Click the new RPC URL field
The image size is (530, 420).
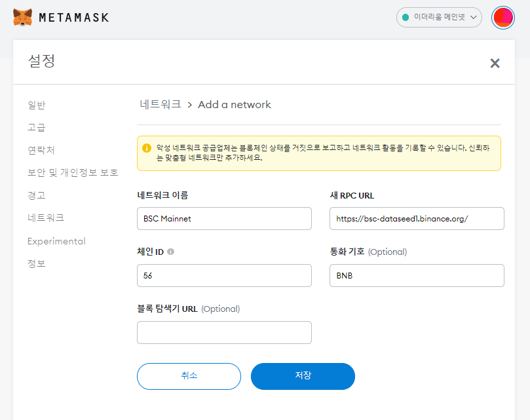[x=417, y=218]
